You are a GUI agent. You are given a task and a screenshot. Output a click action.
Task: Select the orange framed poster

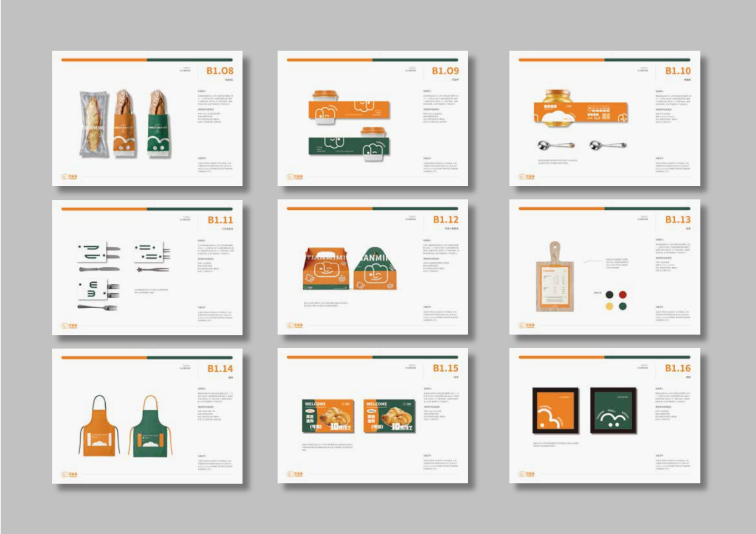click(x=556, y=411)
